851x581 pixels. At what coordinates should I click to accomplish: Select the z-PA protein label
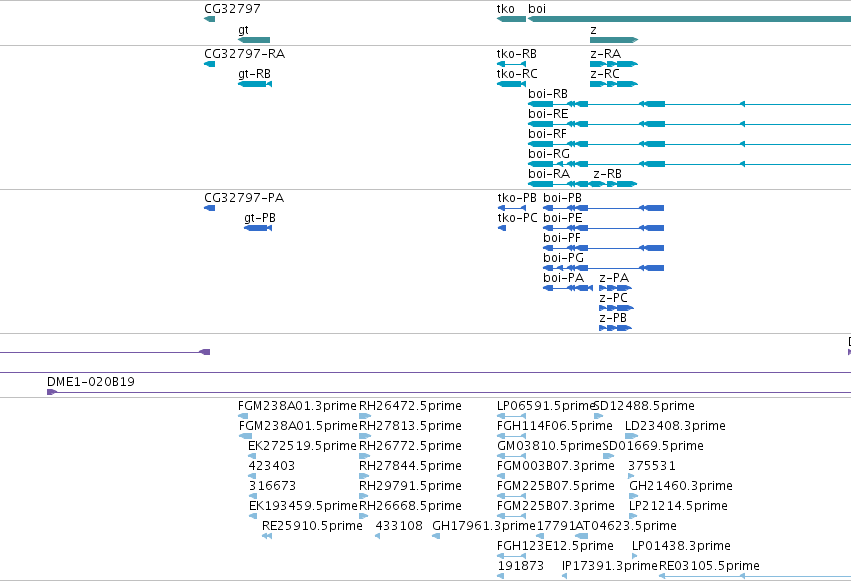pos(614,278)
